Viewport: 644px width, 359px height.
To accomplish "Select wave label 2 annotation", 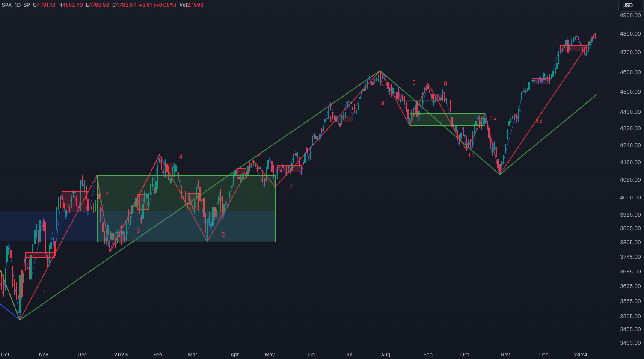I will tap(107, 195).
